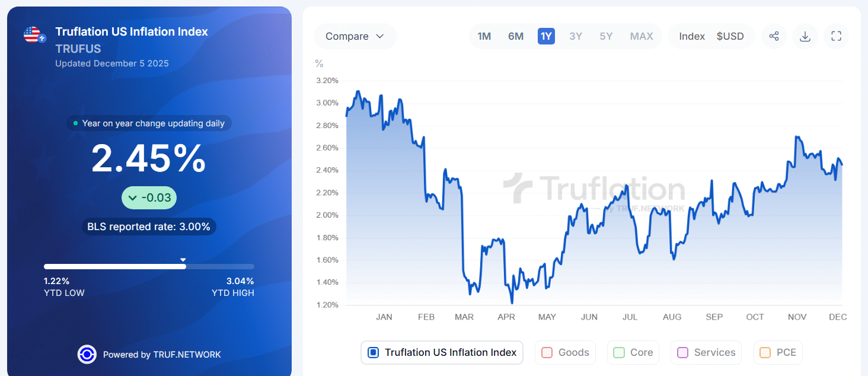The height and width of the screenshot is (376, 868).
Task: Click the green dot beside daily update label
Action: point(76,123)
